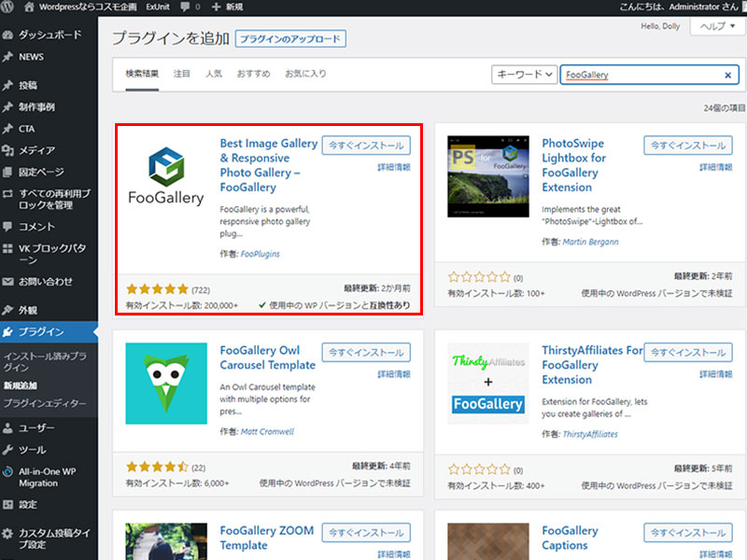The width and height of the screenshot is (747, 560).
Task: Click the FooGallery Owl Carousel thumbnail
Action: 166,384
